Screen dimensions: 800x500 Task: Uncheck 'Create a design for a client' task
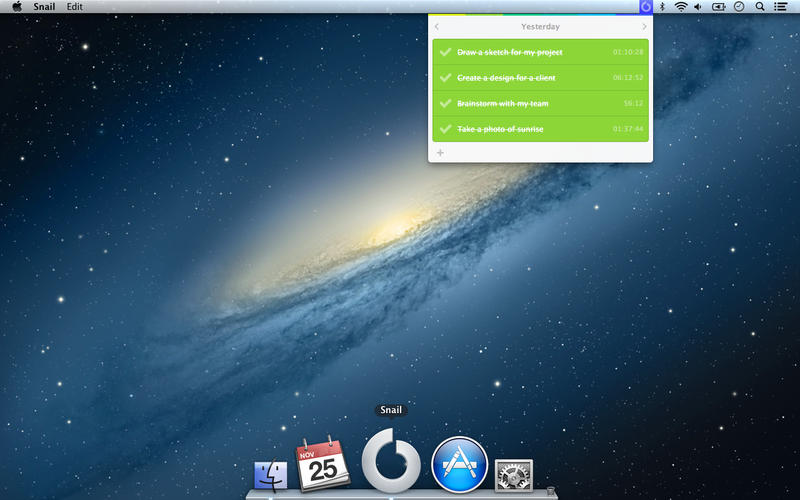tap(445, 78)
